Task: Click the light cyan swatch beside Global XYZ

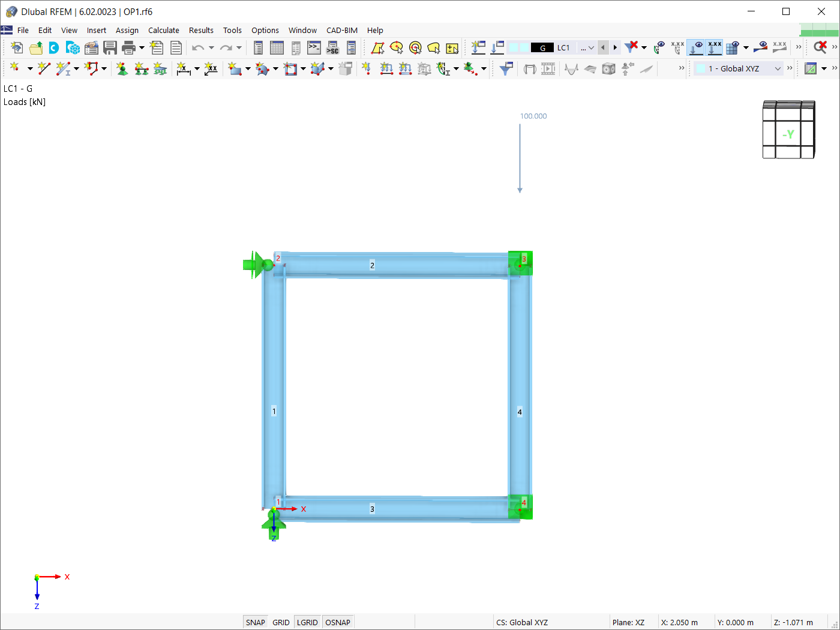Action: 701,68
